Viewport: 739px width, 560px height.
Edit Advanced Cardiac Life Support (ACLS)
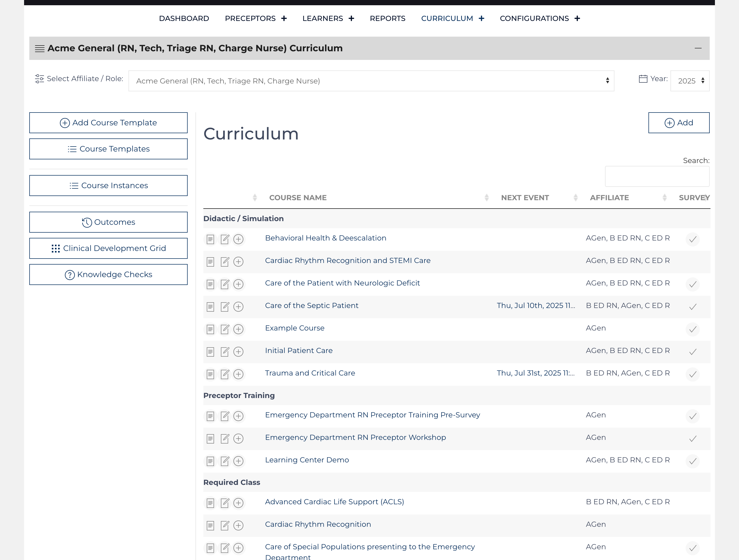(x=224, y=503)
